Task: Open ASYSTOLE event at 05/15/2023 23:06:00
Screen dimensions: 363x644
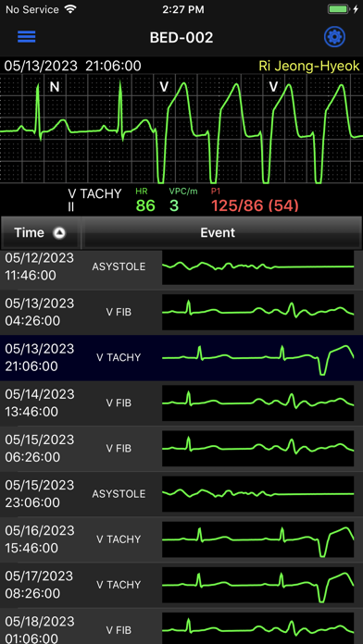Action: pyautogui.click(x=181, y=494)
